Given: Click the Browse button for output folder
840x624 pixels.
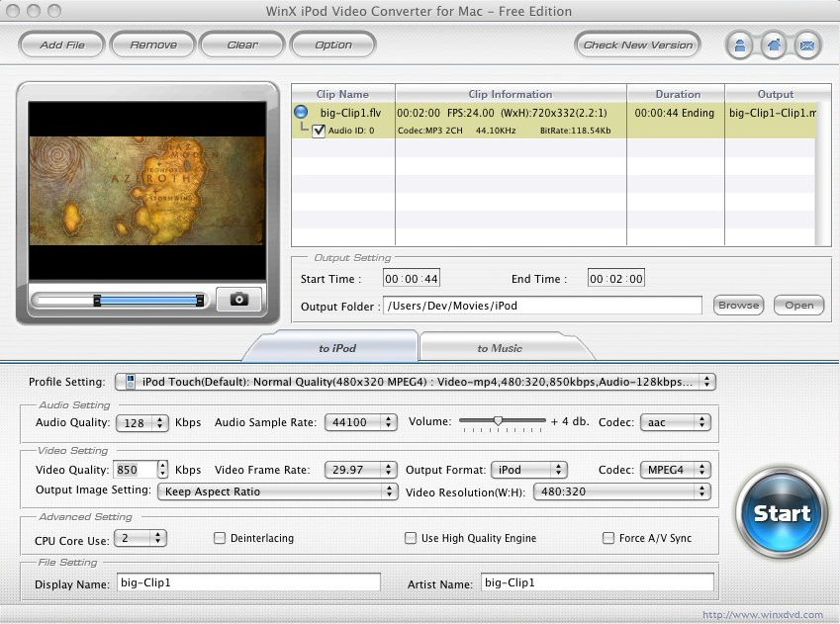Looking at the screenshot, I should point(739,306).
